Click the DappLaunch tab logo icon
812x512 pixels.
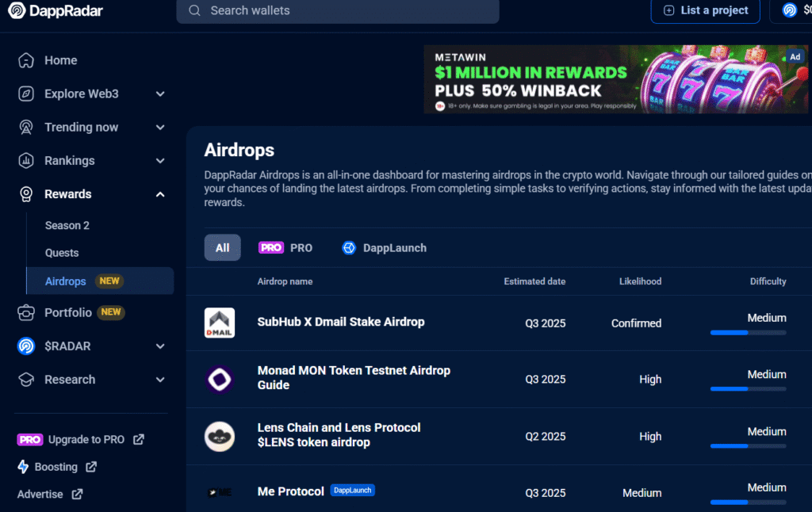pos(349,248)
